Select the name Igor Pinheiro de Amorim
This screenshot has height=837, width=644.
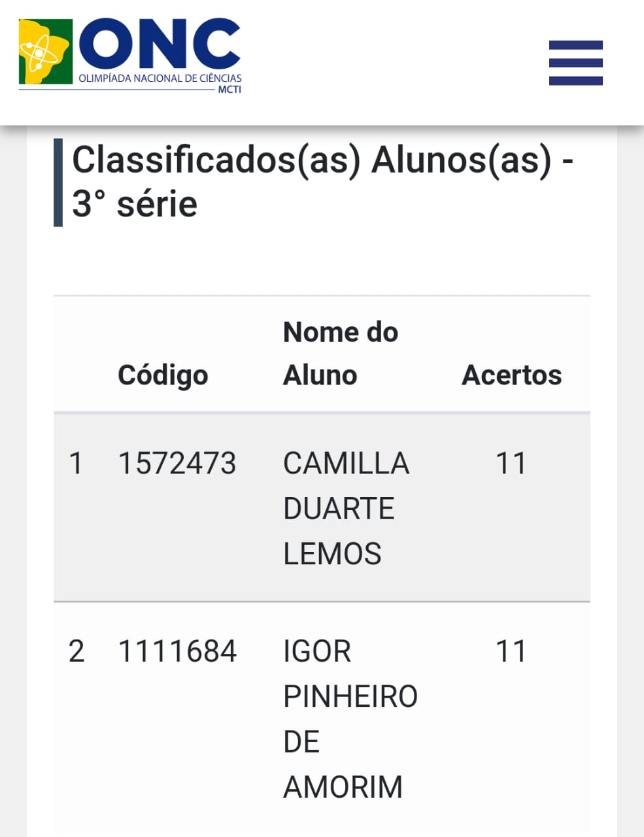pos(350,719)
